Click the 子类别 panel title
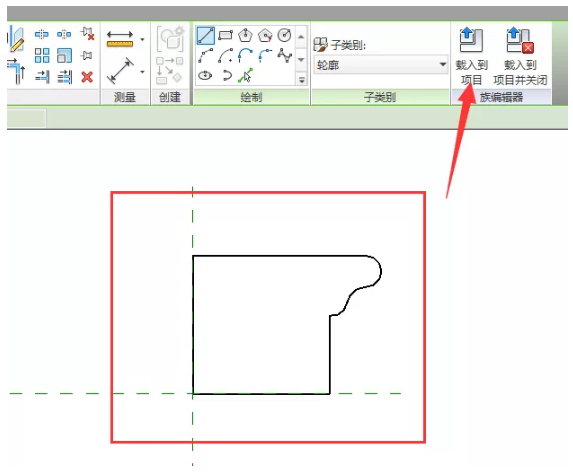 click(380, 97)
